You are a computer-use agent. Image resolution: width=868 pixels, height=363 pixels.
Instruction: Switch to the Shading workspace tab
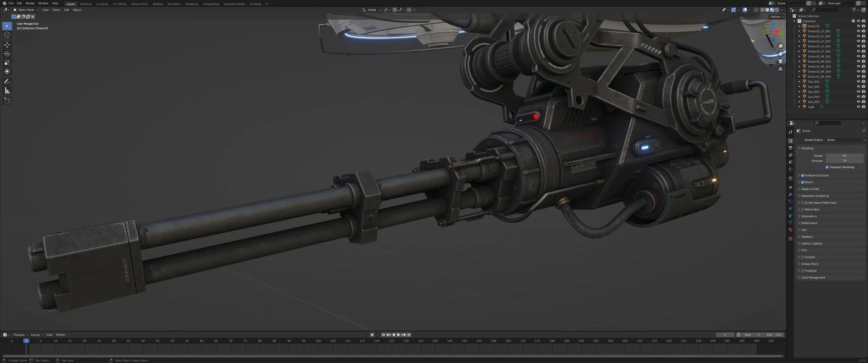[157, 4]
